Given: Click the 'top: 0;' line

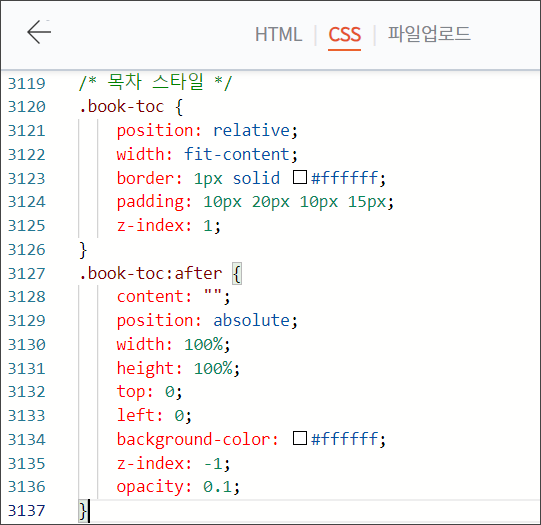Looking at the screenshot, I should 149,392.
